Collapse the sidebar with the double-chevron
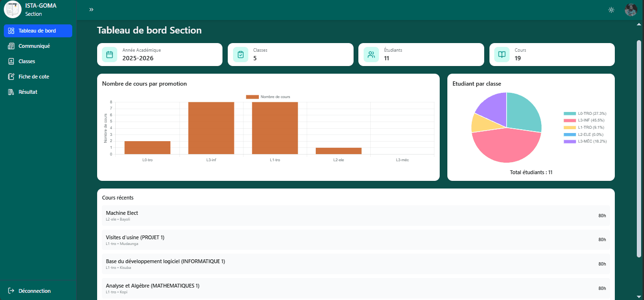 (x=91, y=9)
